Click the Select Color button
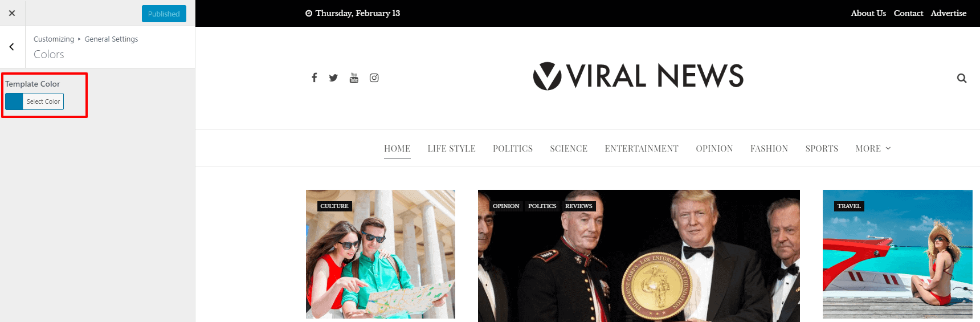 [43, 101]
